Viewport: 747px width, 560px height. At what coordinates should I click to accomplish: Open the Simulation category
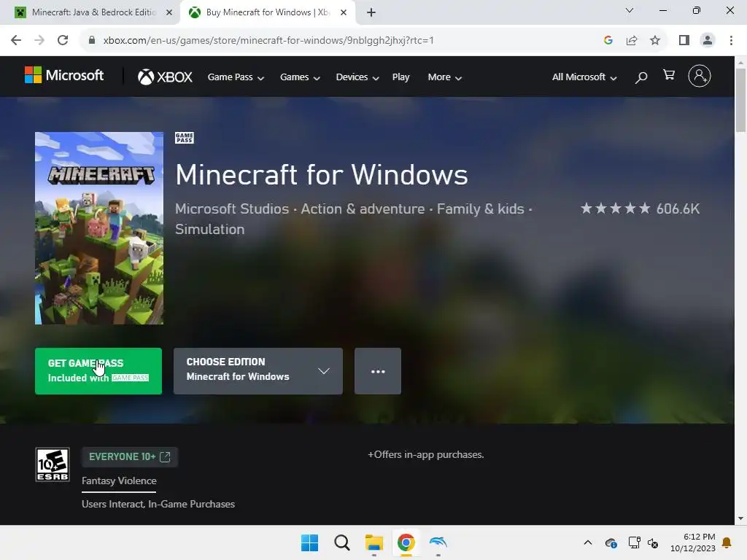tap(209, 229)
